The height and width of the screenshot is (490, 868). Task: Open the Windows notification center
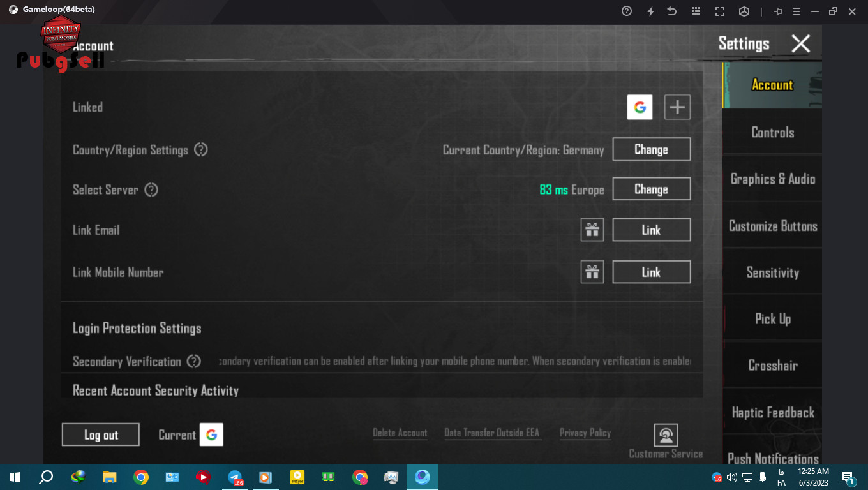point(848,477)
